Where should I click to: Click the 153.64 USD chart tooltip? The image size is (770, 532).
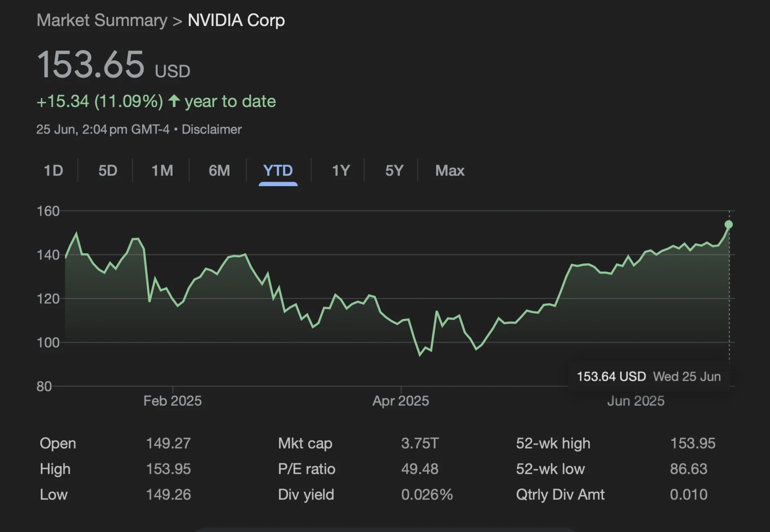[x=649, y=376]
